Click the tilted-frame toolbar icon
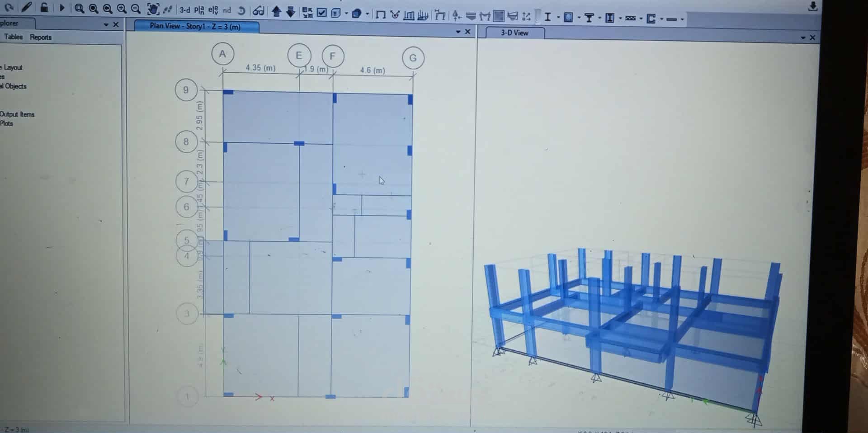The height and width of the screenshot is (433, 868). point(513,16)
